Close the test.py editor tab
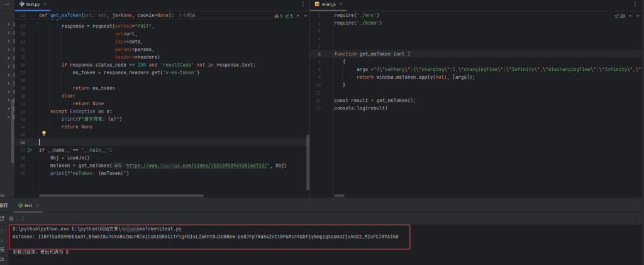644x265 pixels. tap(46, 4)
